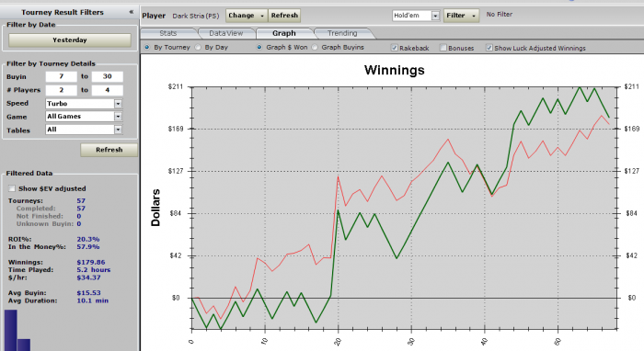The height and width of the screenshot is (351, 644).
Task: Open the Tables dropdown showing All
Action: click(84, 130)
